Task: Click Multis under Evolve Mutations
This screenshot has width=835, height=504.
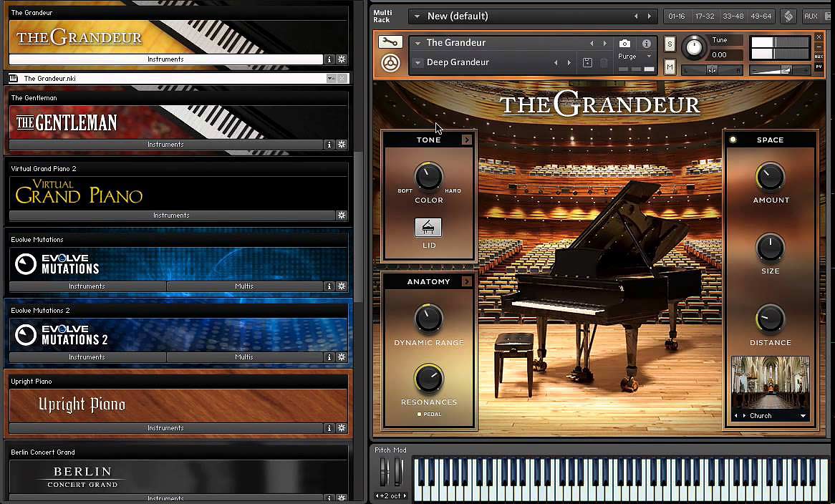Action: [x=244, y=286]
